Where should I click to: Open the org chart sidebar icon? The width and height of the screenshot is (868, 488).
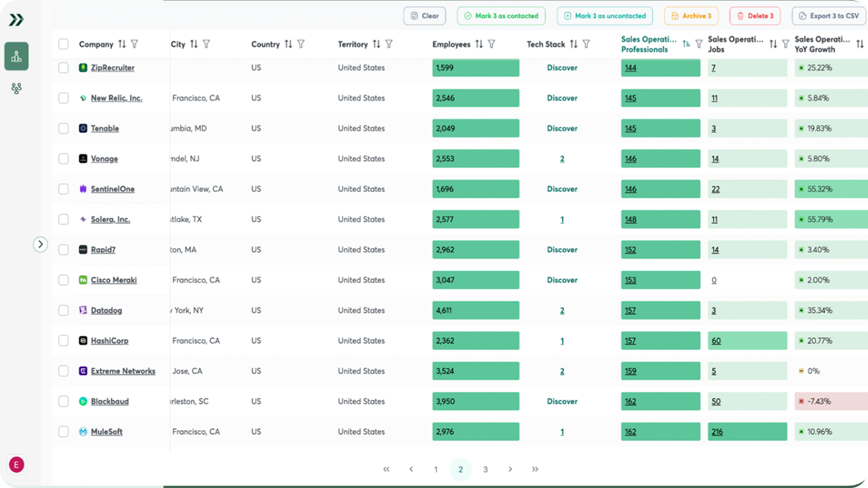pos(16,56)
